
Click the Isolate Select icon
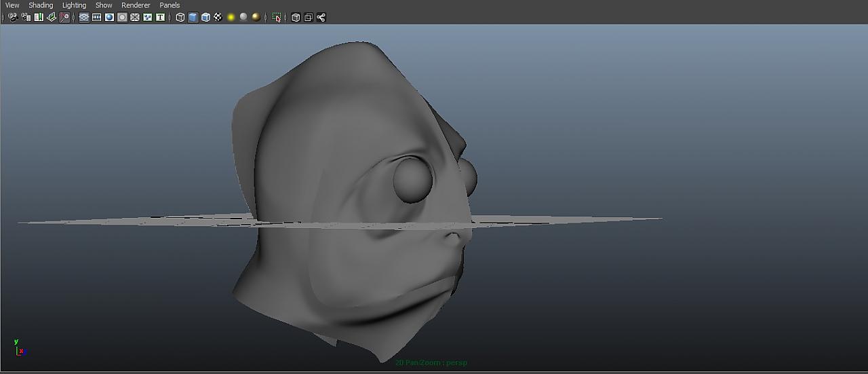(x=277, y=18)
